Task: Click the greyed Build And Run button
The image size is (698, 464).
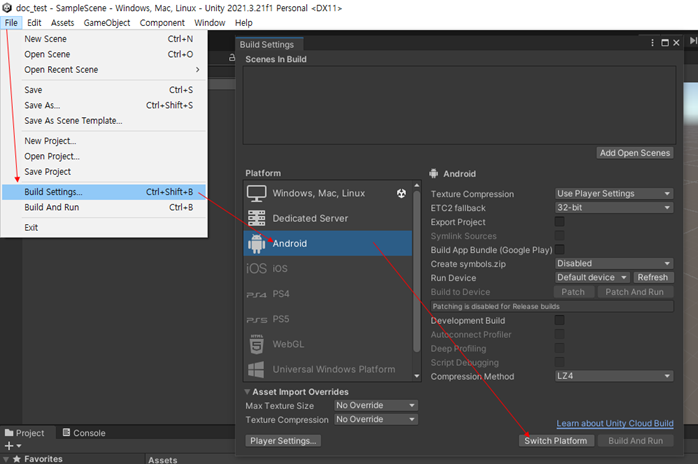Action: [x=635, y=441]
